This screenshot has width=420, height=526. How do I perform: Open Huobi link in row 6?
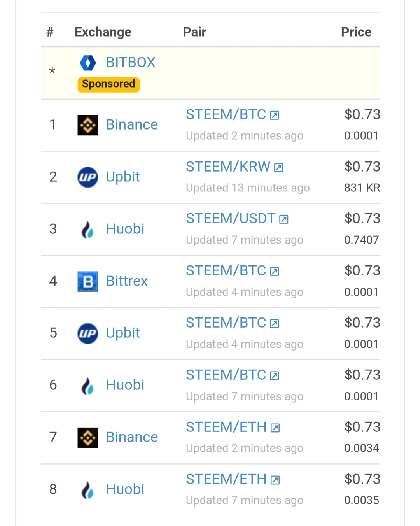tap(125, 385)
